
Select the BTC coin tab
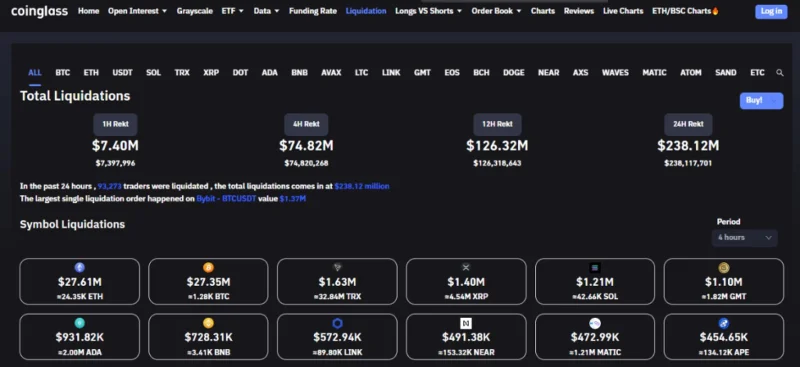click(63, 72)
